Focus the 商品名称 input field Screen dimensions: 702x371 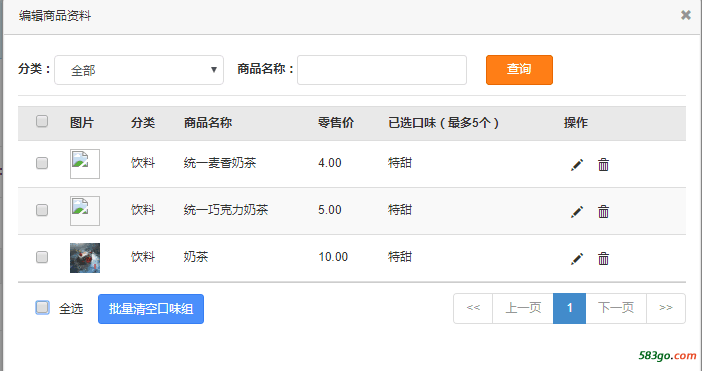pos(382,70)
